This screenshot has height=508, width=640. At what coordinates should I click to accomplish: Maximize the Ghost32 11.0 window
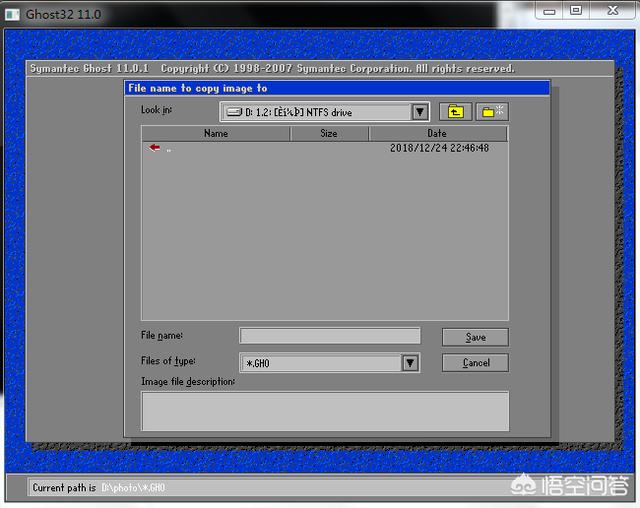(576, 11)
